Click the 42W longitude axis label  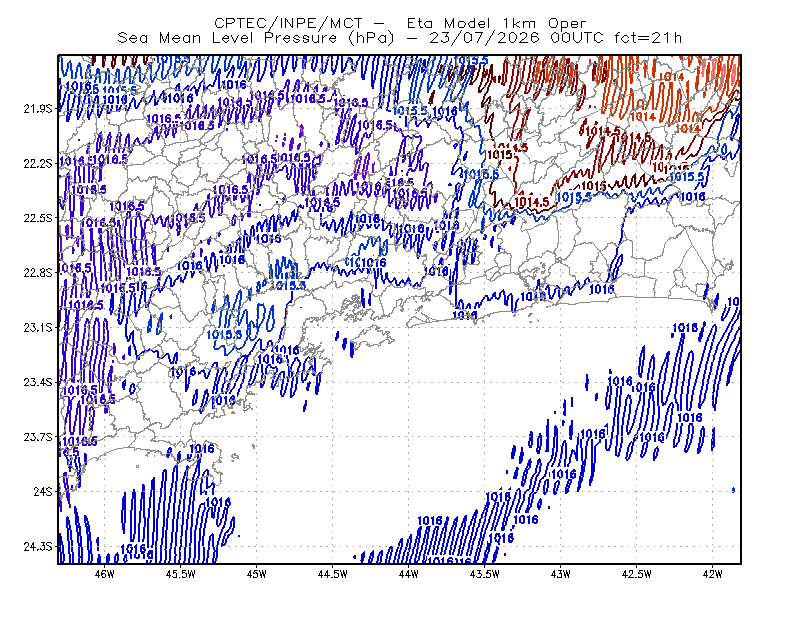click(712, 574)
